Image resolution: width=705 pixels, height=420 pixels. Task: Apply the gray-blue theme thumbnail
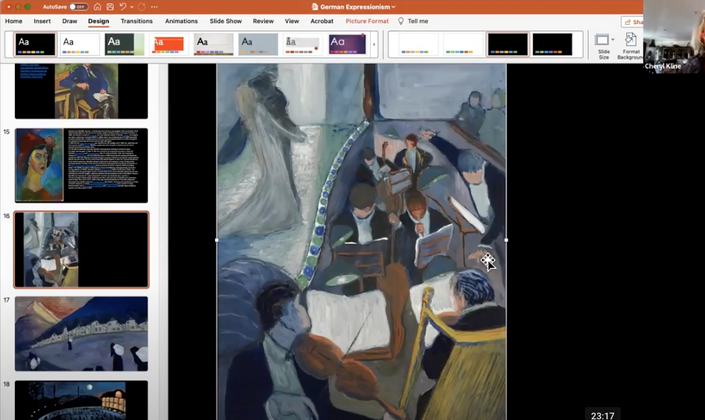[x=258, y=44]
